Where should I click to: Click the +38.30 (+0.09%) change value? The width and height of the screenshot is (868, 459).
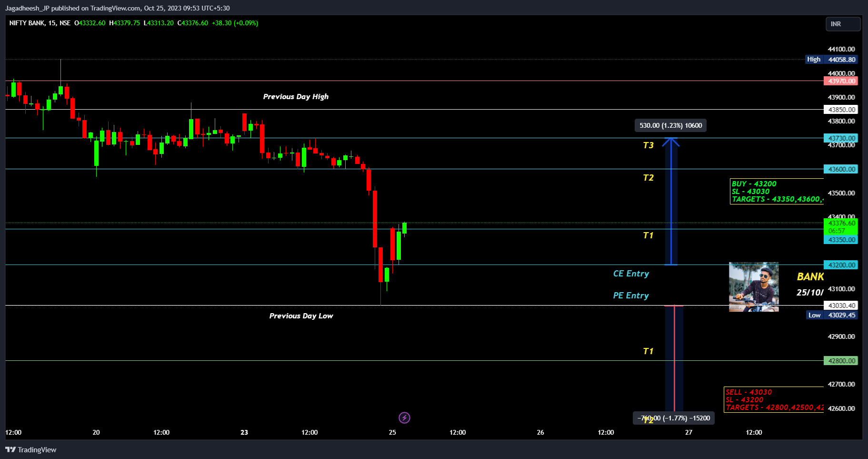click(235, 23)
